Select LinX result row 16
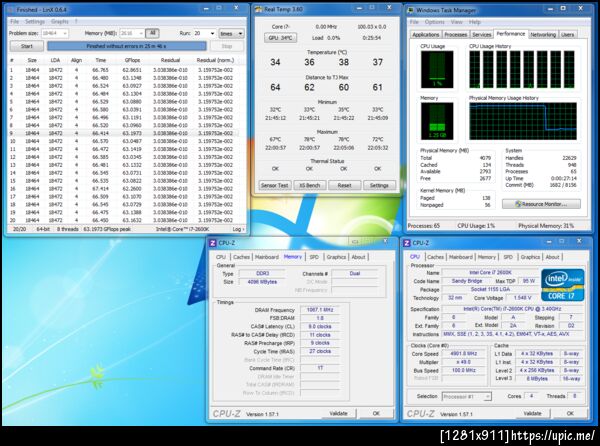The width and height of the screenshot is (600, 446). click(123, 189)
